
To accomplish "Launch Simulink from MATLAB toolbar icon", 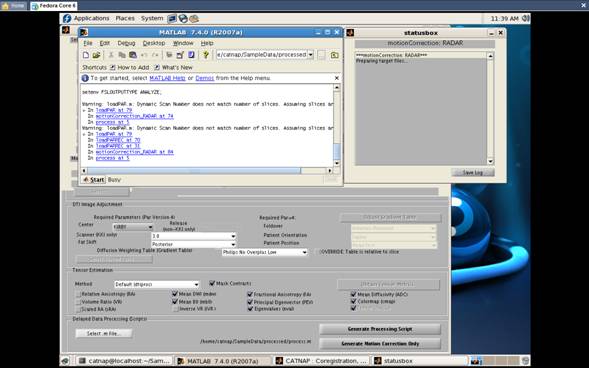I will (x=169, y=55).
